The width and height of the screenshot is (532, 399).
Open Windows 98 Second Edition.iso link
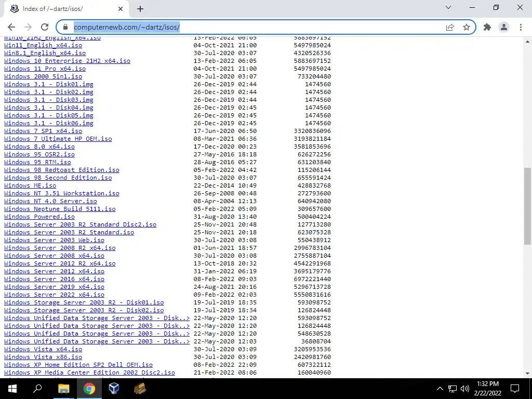pyautogui.click(x=58, y=178)
